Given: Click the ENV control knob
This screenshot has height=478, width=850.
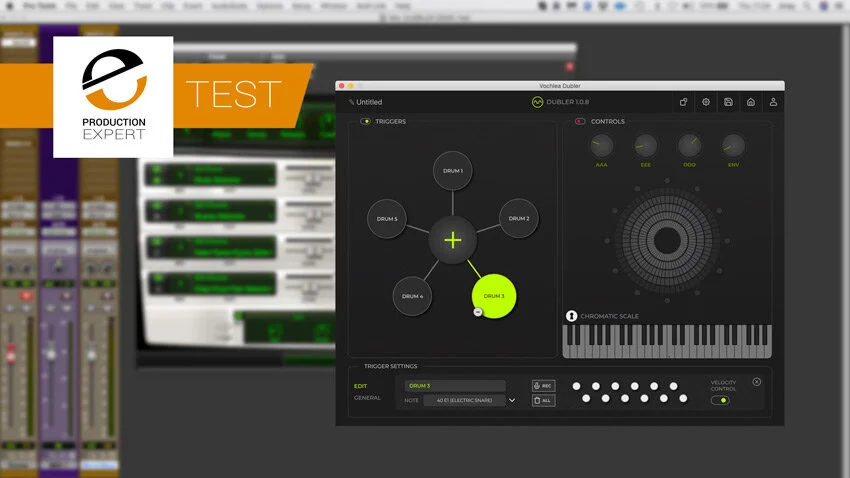Looking at the screenshot, I should 733,145.
